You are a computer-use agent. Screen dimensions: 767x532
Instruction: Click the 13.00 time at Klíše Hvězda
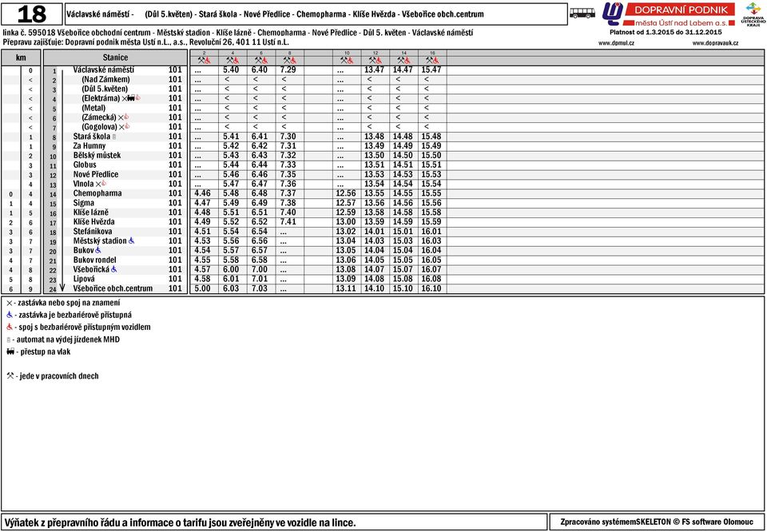click(346, 222)
